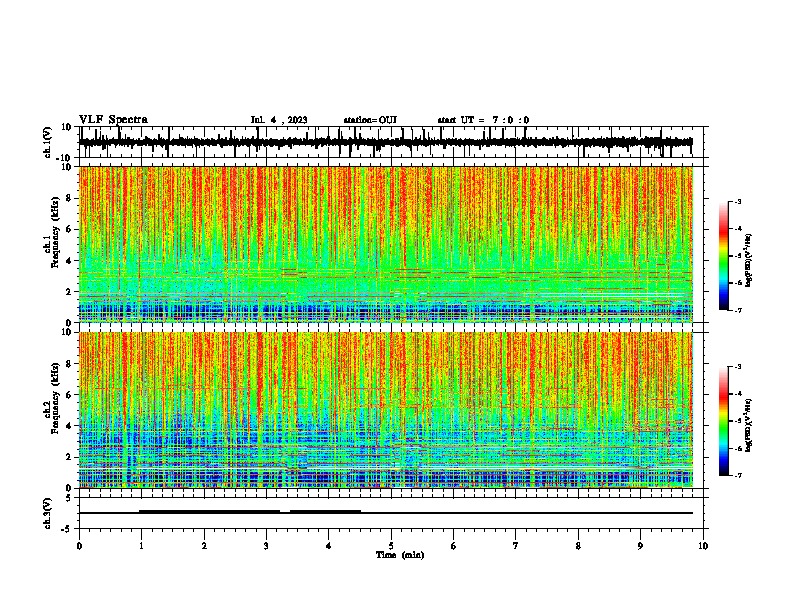This screenshot has height=612, width=792.
Task: Click the ch.1 log(PSD) colorbar label
Action: (x=749, y=261)
